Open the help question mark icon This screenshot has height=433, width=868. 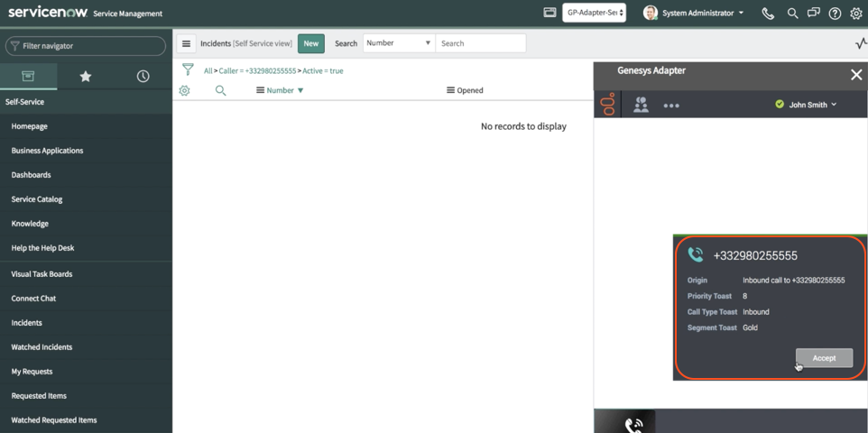pos(835,14)
